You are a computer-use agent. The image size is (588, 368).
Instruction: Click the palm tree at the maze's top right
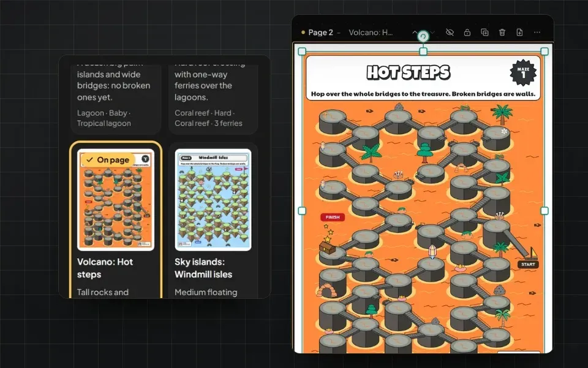coord(502,114)
